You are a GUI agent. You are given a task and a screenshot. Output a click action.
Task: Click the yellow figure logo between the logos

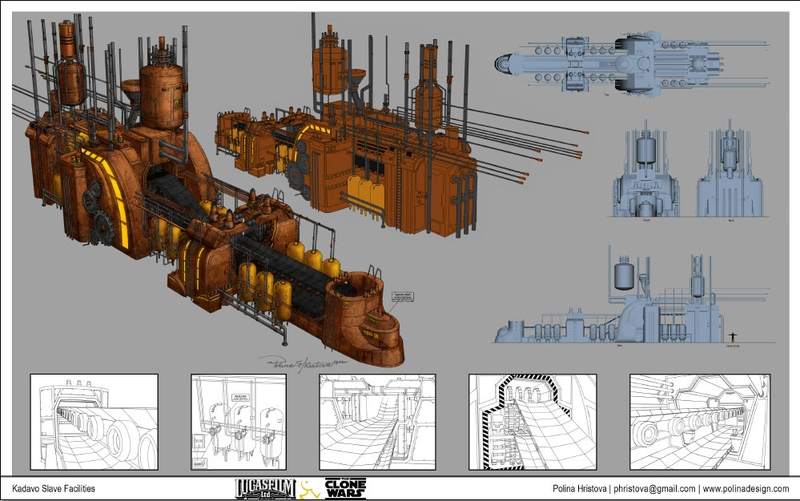[x=310, y=489]
